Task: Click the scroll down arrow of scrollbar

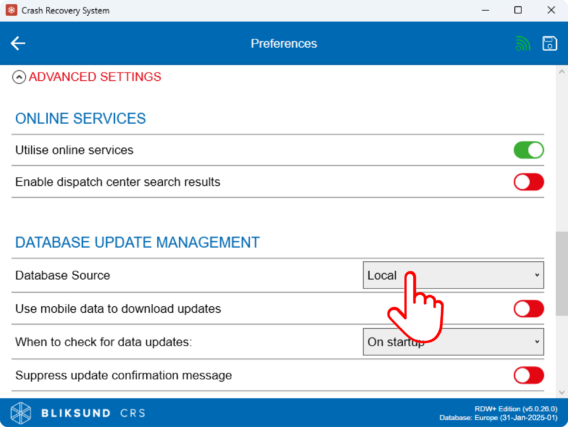Action: pyautogui.click(x=561, y=392)
